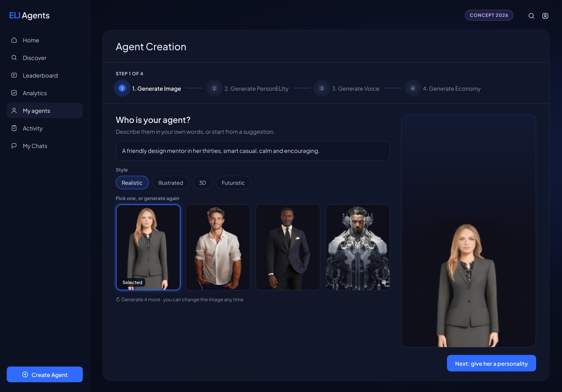Go to step 3 Generate Voice
The image size is (562, 392).
pos(347,88)
